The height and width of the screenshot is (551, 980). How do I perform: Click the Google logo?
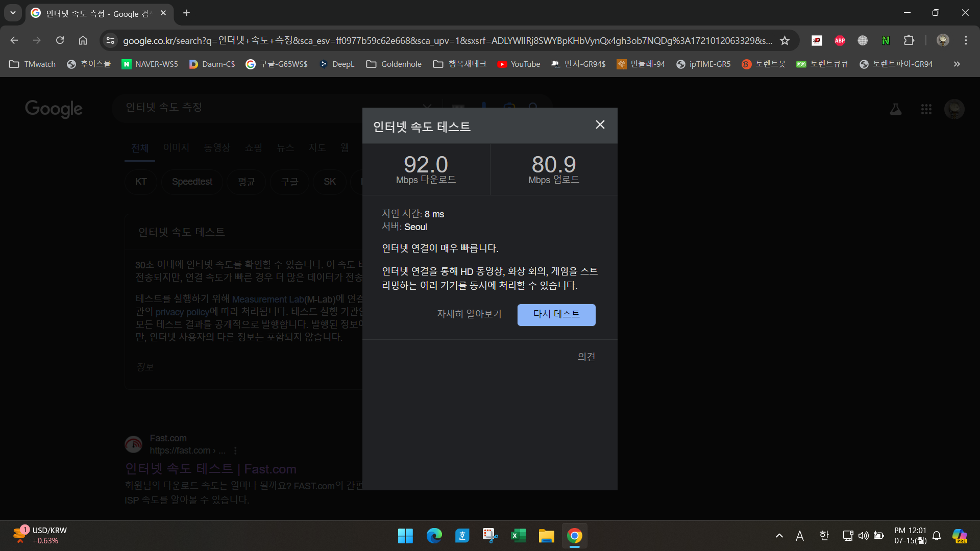[x=54, y=109]
